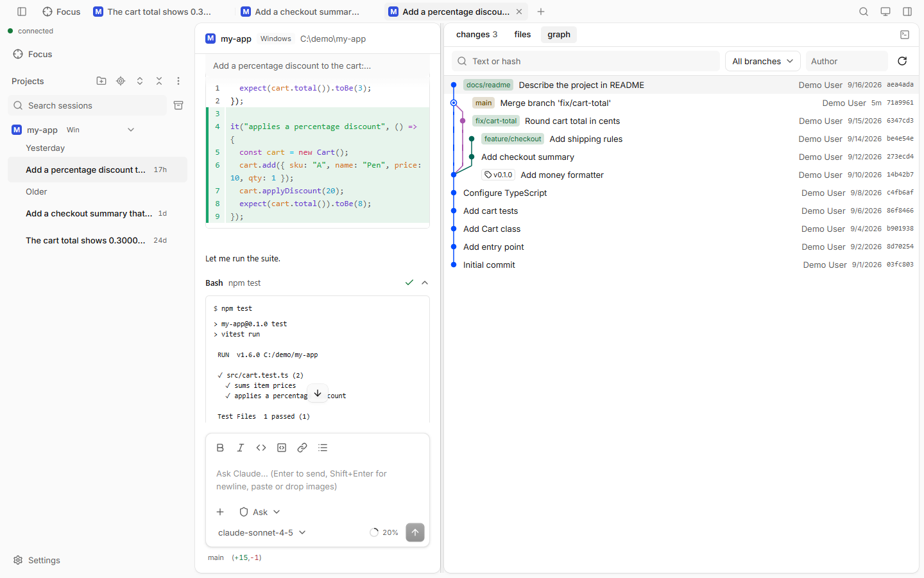The image size is (924, 578).
Task: Open the terminal icon in the graph panel
Action: point(905,35)
